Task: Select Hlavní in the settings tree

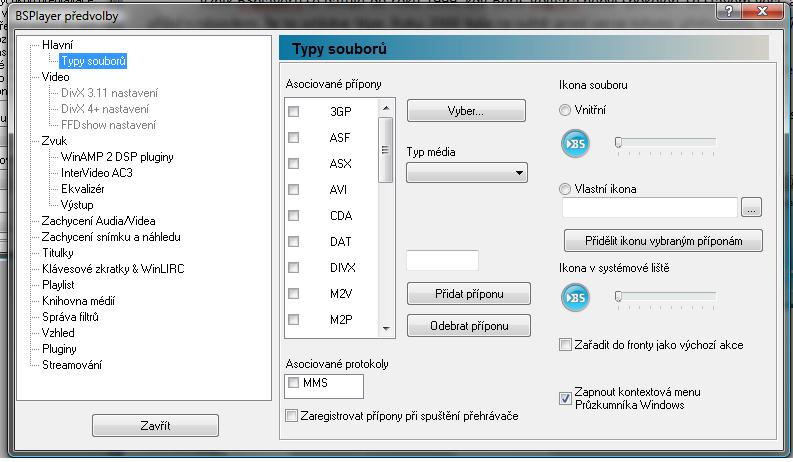Action: tap(57, 45)
